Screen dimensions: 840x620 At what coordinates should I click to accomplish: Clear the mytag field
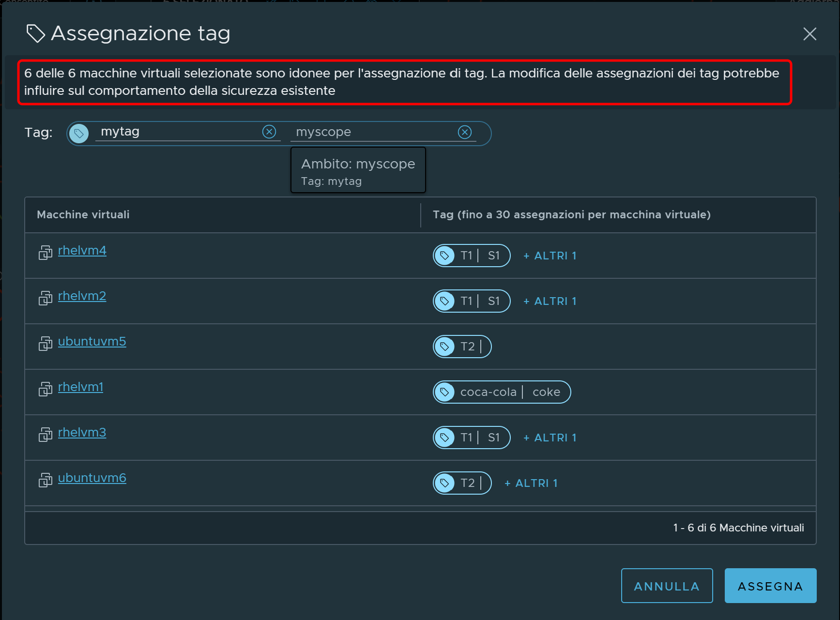click(x=269, y=132)
